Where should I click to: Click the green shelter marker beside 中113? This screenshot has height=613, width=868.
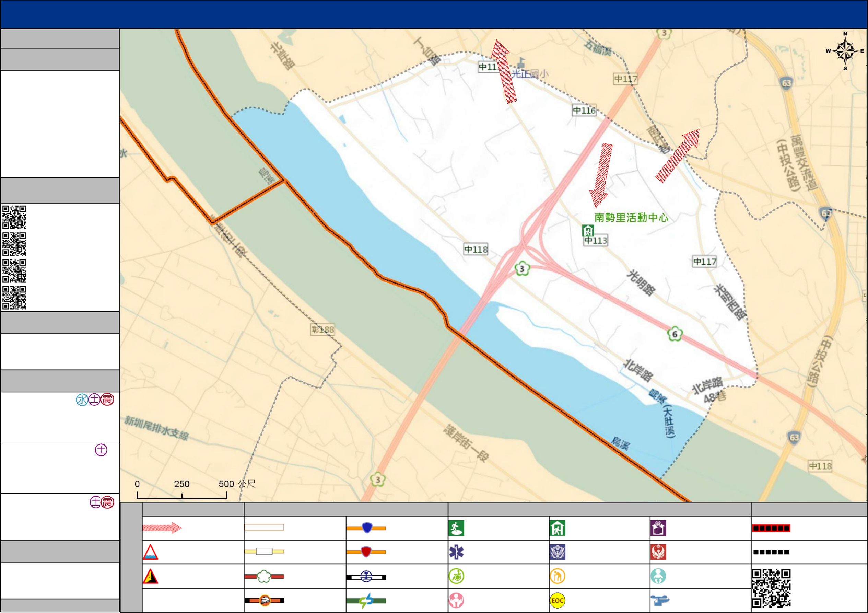click(588, 230)
